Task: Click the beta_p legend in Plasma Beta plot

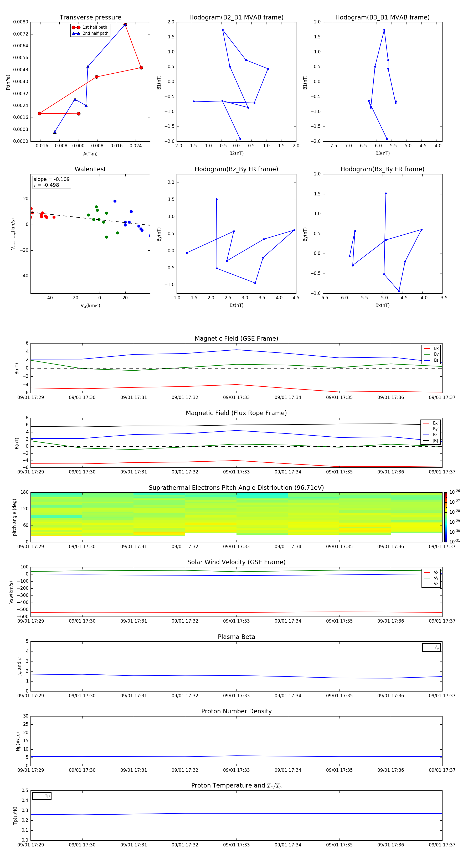Action: point(431,647)
